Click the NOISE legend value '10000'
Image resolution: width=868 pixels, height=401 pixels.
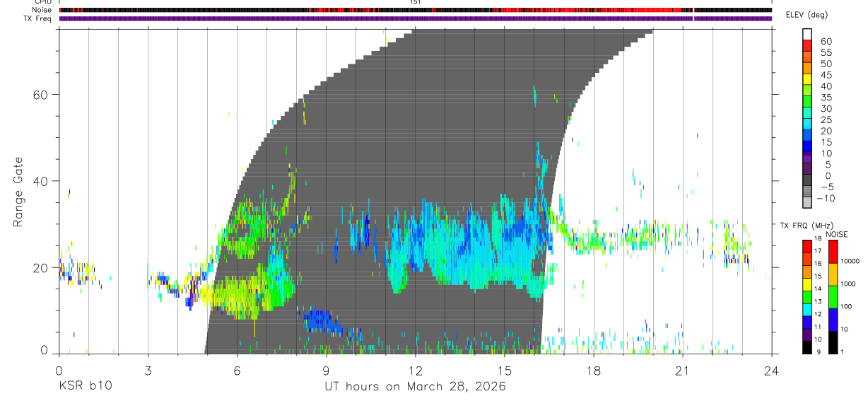(851, 261)
